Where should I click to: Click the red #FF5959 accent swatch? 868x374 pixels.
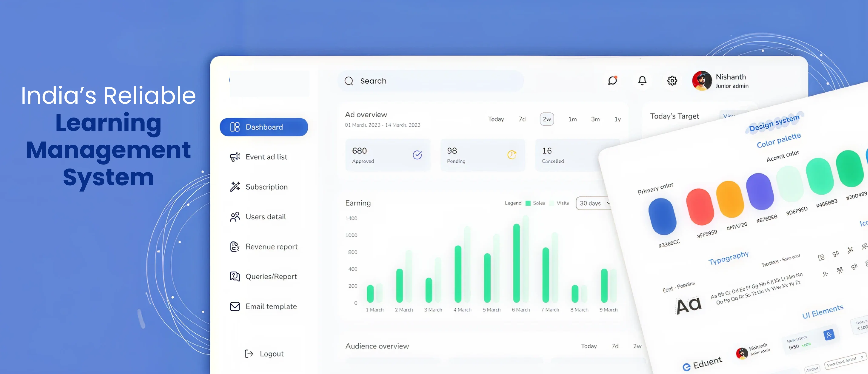click(x=700, y=207)
